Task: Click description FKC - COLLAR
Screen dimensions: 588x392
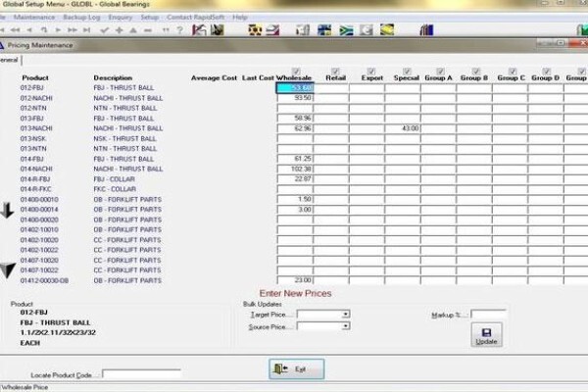Action: [115, 189]
